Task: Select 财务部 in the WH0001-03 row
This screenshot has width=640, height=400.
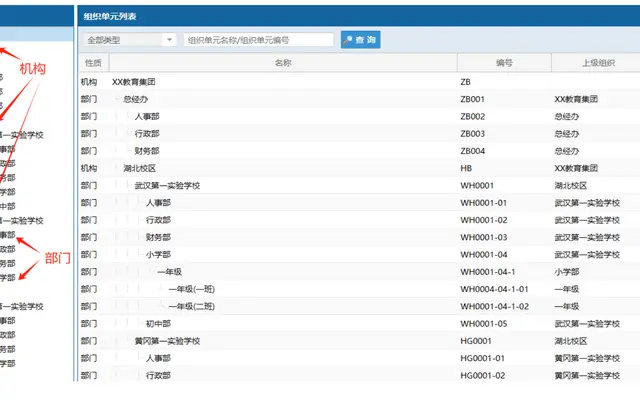Action: [x=158, y=237]
